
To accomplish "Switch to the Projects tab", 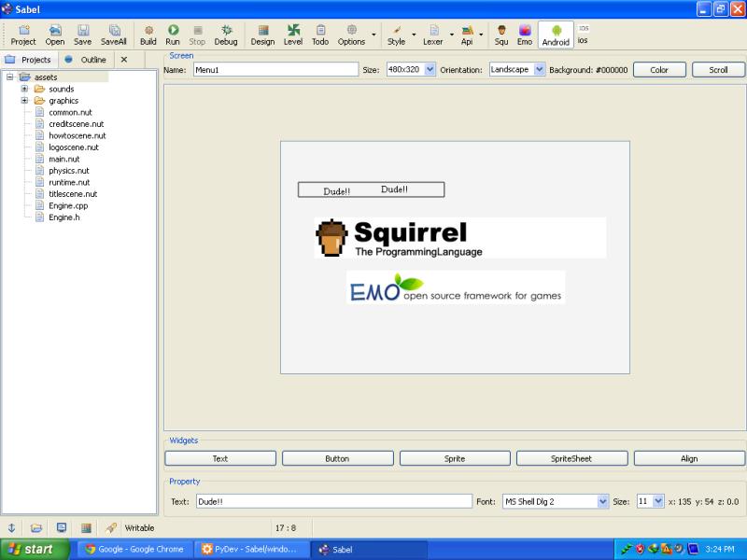I will tap(29, 60).
